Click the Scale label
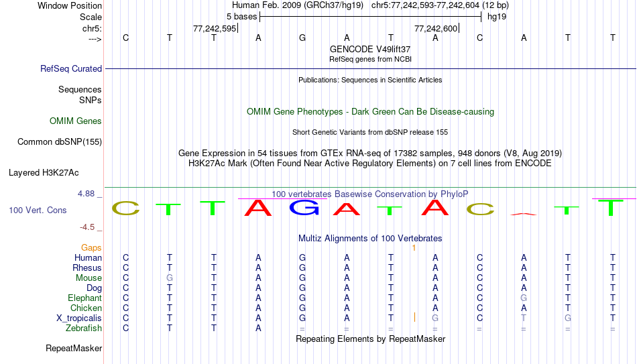 91,17
